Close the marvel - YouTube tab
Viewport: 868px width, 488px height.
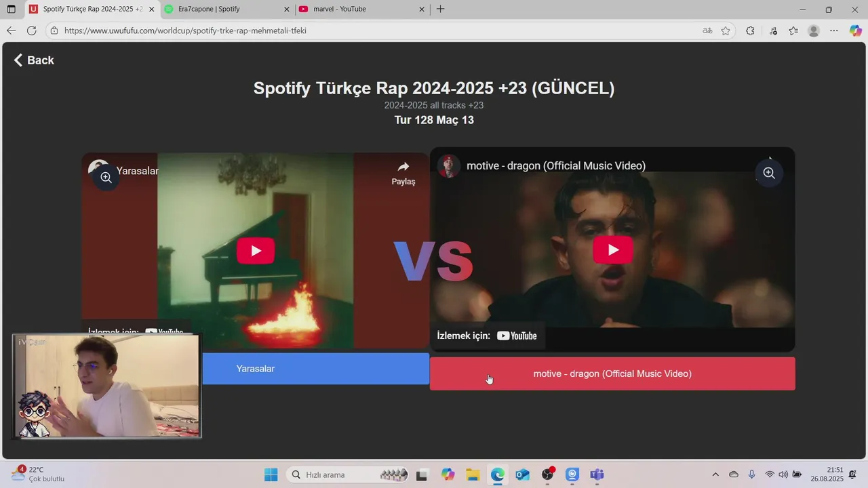pos(422,9)
